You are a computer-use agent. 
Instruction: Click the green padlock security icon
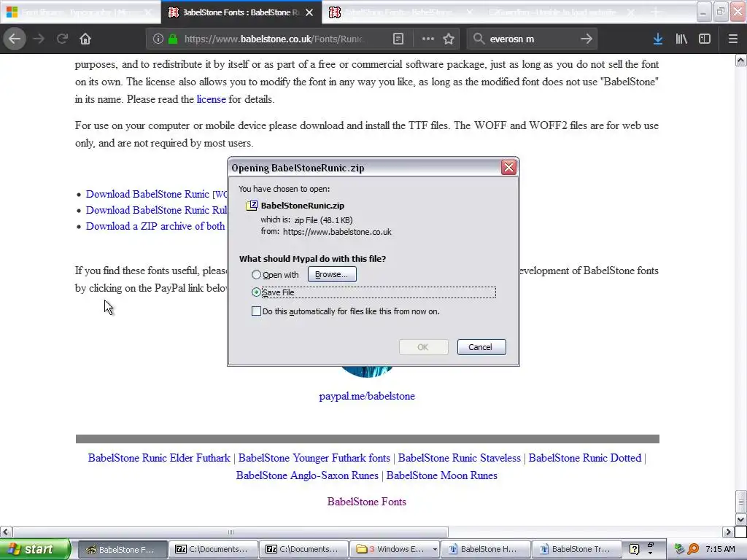pos(173,39)
